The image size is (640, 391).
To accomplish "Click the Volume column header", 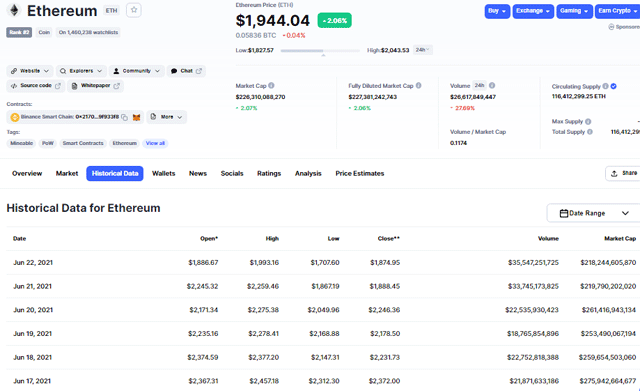I will [x=548, y=239].
